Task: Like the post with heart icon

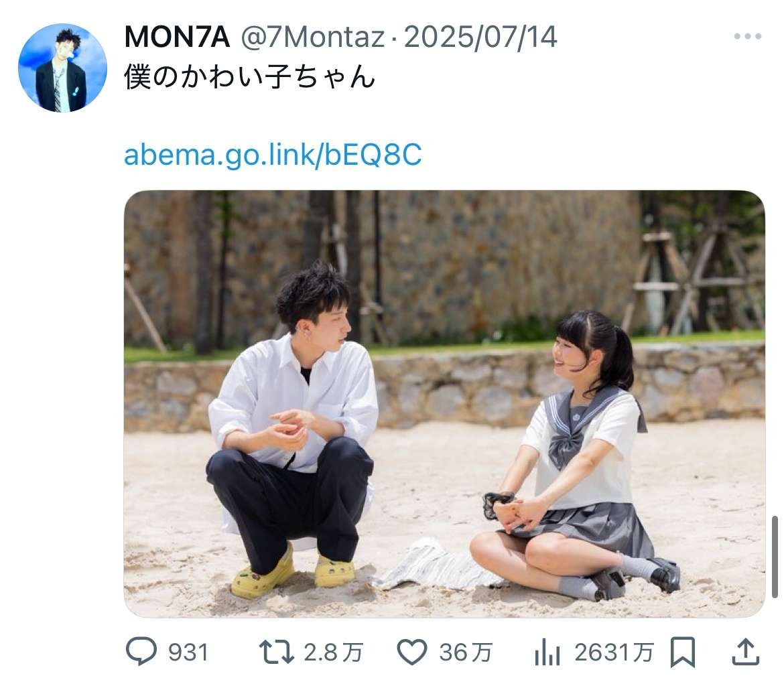Action: coord(412,652)
